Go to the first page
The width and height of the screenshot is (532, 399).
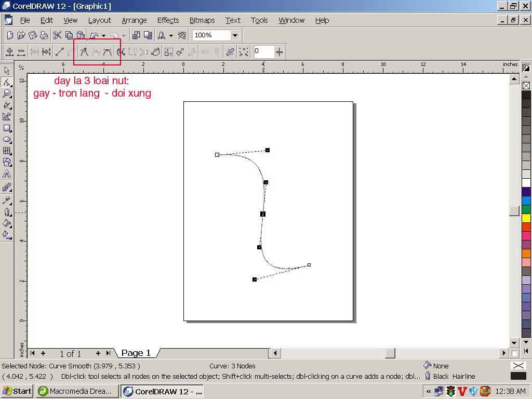point(33,353)
